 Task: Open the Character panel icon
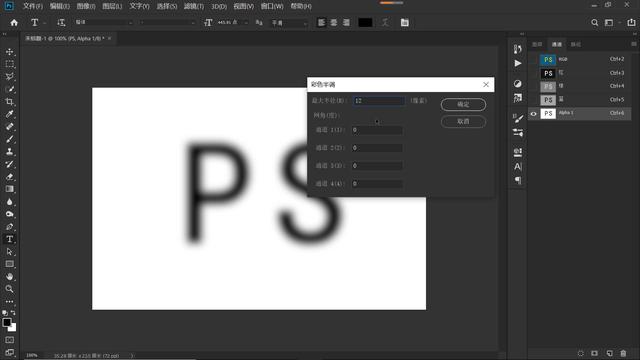click(518, 167)
